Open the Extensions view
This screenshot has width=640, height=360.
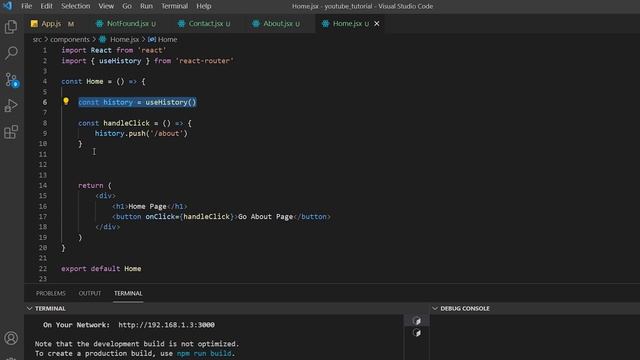11,132
